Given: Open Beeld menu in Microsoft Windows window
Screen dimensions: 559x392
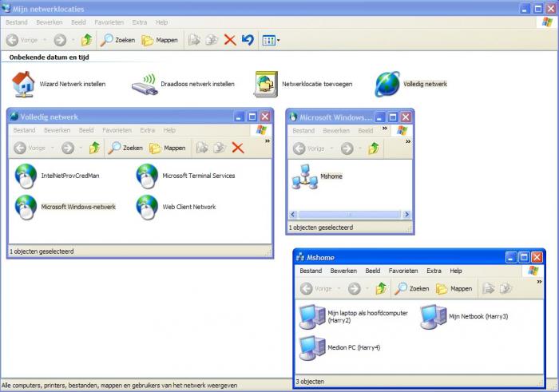Looking at the screenshot, I should tap(366, 130).
